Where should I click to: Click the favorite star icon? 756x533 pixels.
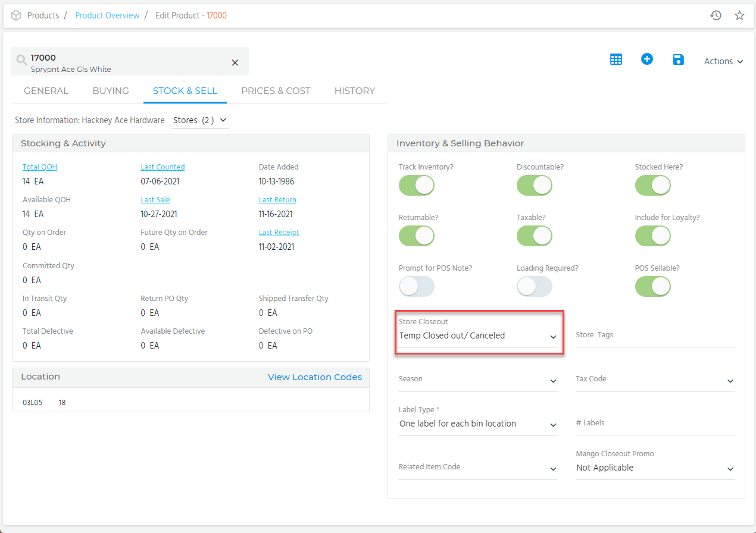tap(739, 15)
